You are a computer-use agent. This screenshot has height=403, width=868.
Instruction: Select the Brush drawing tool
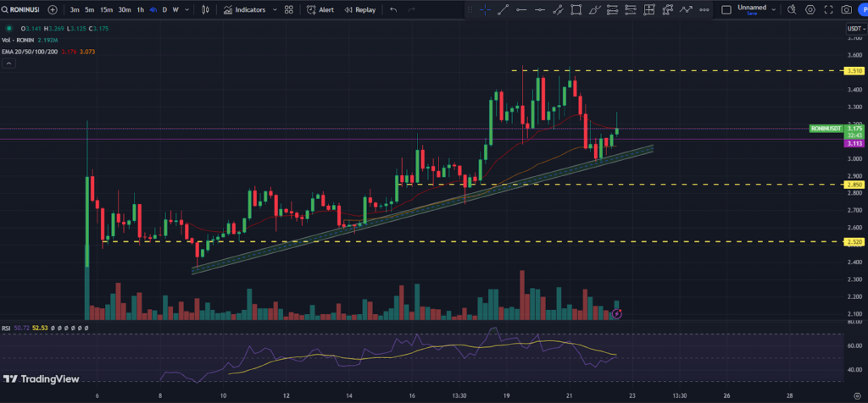pyautogui.click(x=594, y=9)
